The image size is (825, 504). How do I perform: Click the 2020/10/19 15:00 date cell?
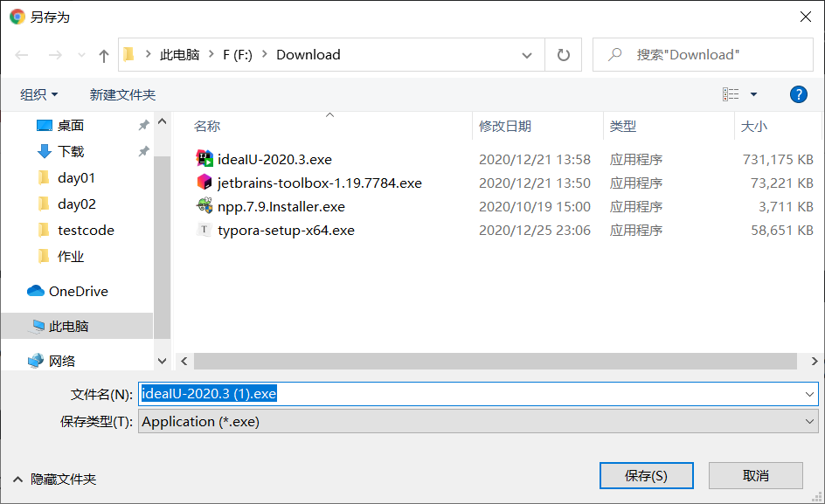pos(535,207)
